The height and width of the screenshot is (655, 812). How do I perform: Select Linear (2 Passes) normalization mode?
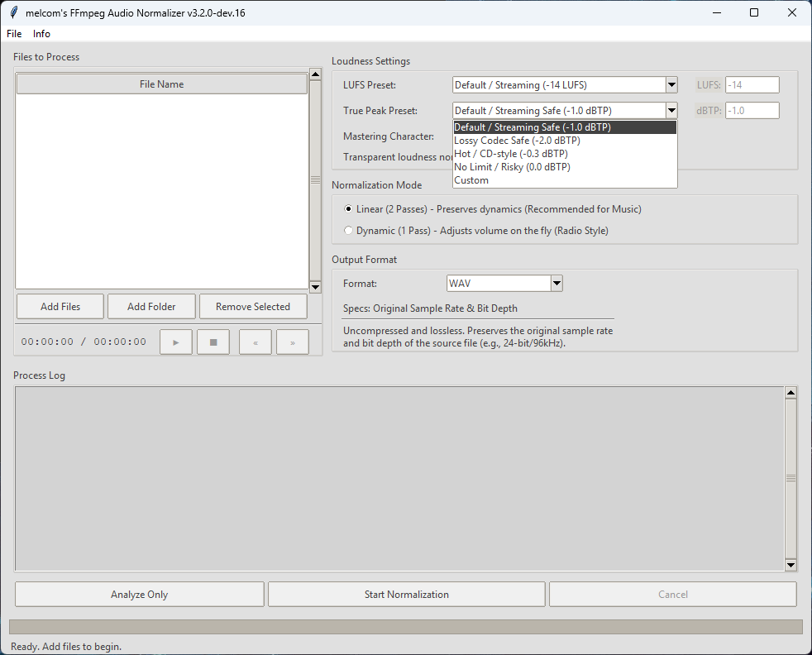coord(348,209)
